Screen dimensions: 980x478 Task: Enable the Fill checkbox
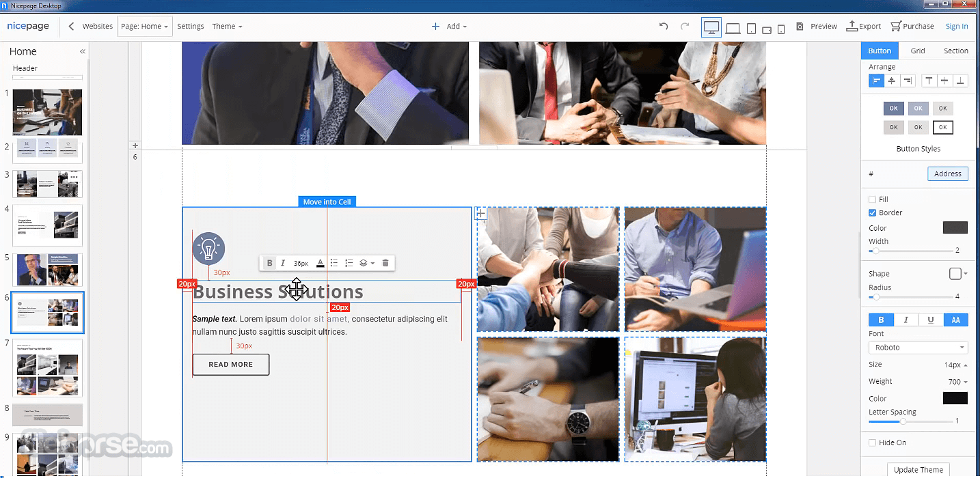tap(872, 199)
